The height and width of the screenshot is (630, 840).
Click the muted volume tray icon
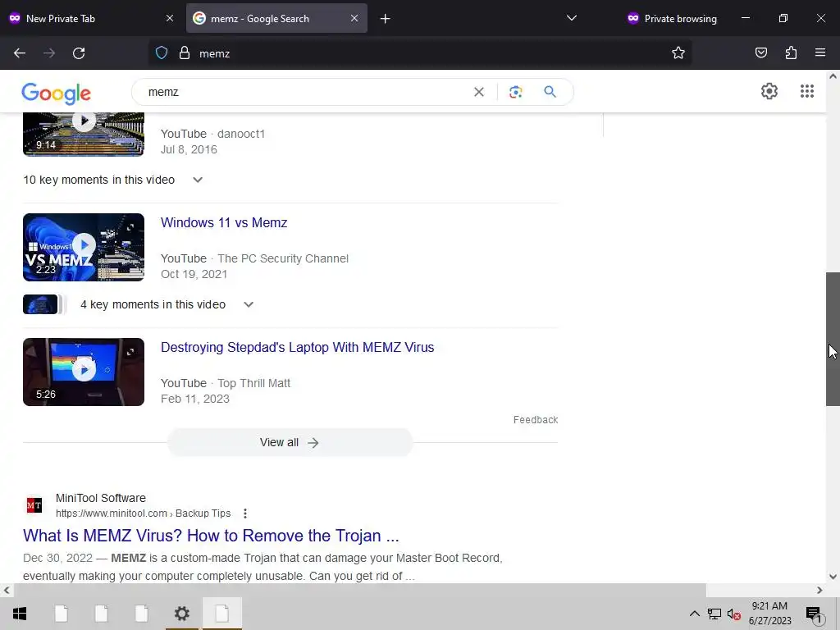(x=734, y=614)
